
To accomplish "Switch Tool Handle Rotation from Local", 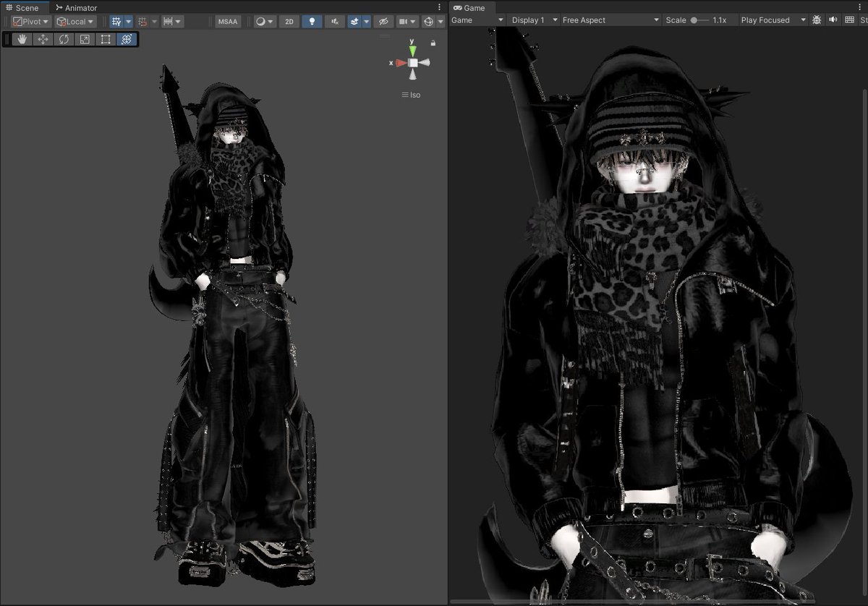I will click(x=75, y=22).
